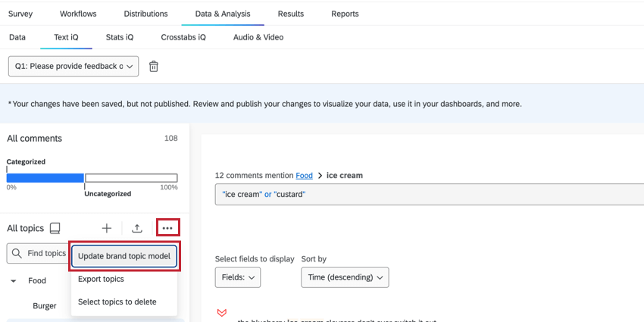
Task: Select Update brand topic model
Action: (124, 256)
